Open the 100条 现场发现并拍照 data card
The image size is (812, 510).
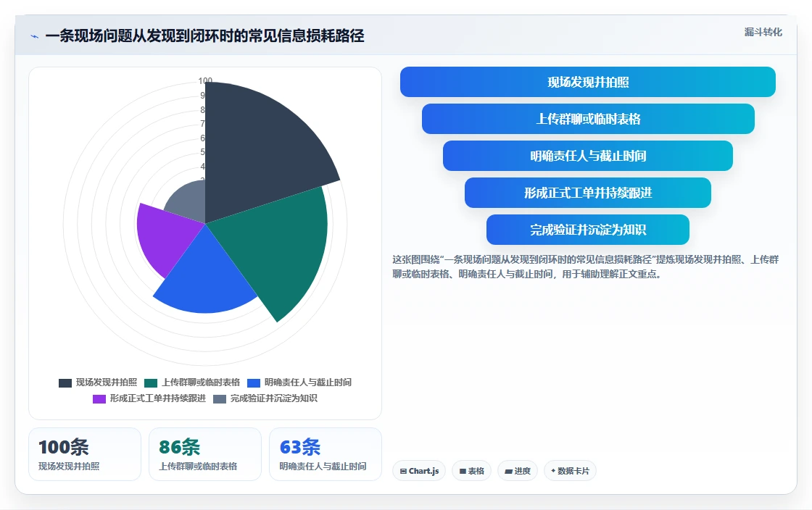85,454
